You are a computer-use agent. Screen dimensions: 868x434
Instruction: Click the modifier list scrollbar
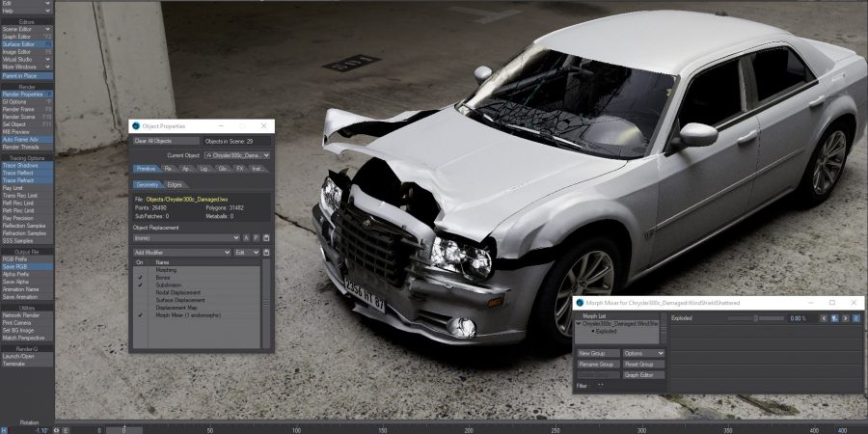click(266, 304)
